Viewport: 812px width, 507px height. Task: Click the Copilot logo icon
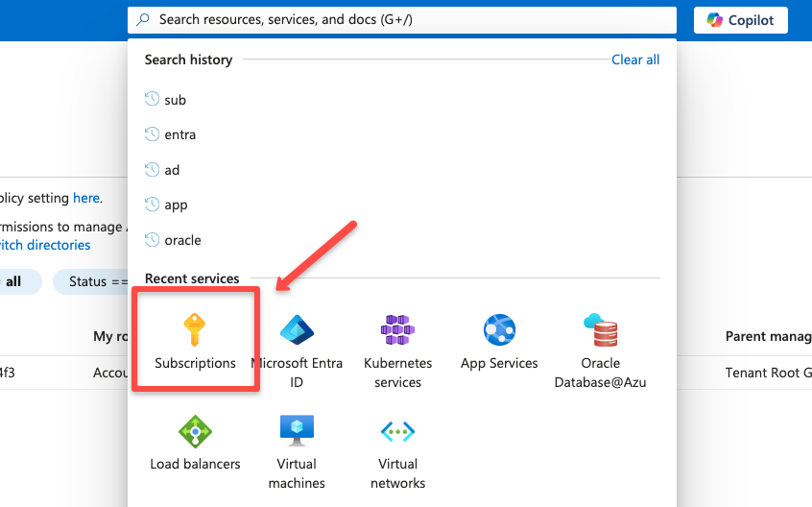[715, 19]
